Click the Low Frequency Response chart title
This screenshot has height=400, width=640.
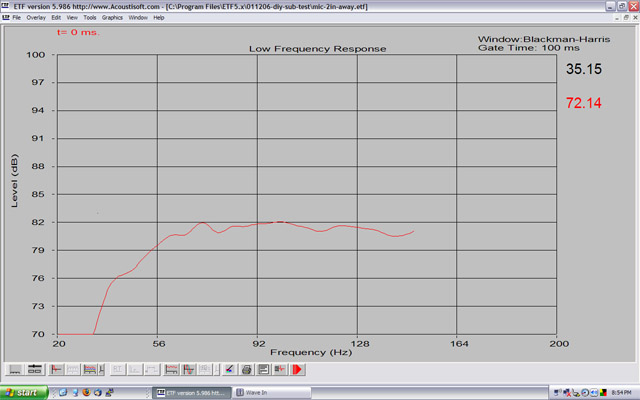pyautogui.click(x=318, y=49)
